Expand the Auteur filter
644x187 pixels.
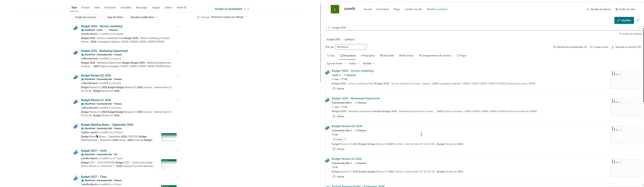tap(354, 64)
